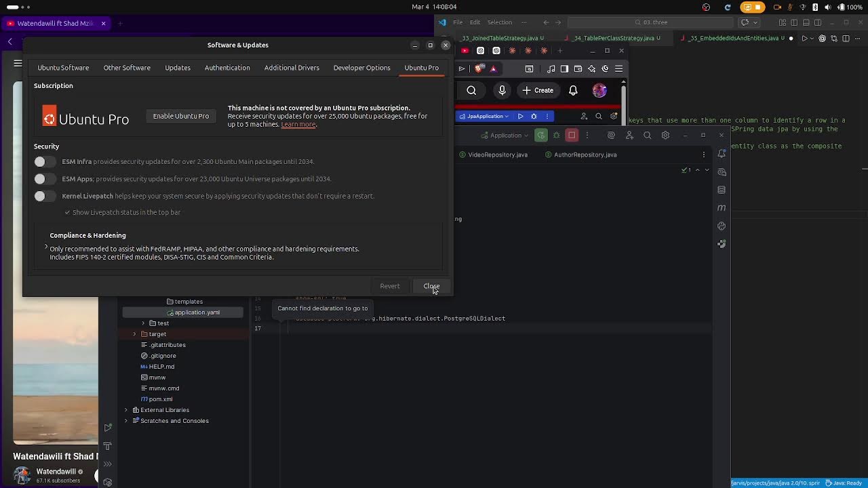Select _34_TablePerClassStrategy.java tab in VS Code
Screen dimensions: 868x488
pyautogui.click(x=614, y=39)
